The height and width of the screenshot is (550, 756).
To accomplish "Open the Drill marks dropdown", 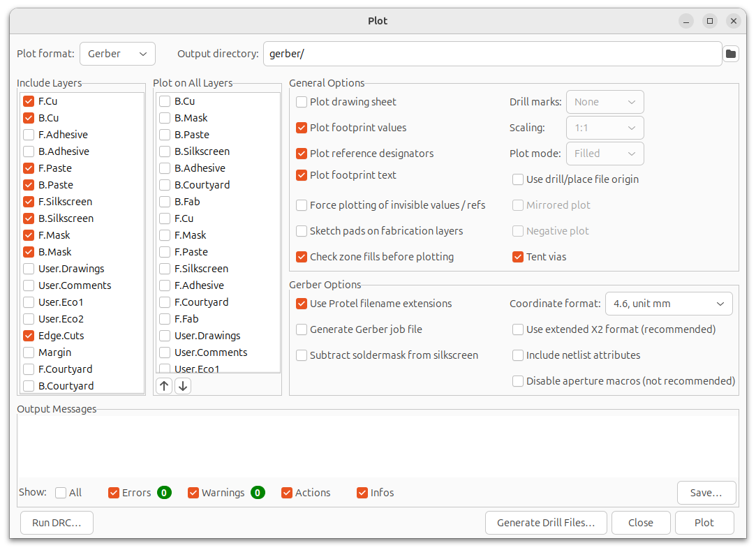I will 605,102.
